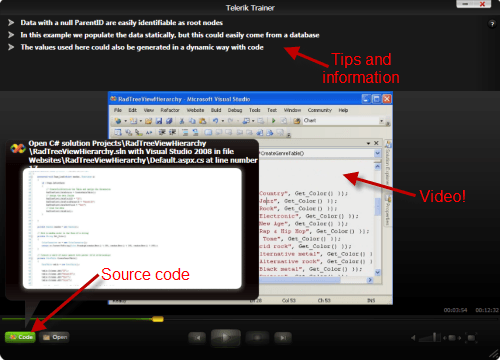The width and height of the screenshot is (500, 360).
Task: Click the Increase Indent toolbar icon
Action: [x=172, y=132]
